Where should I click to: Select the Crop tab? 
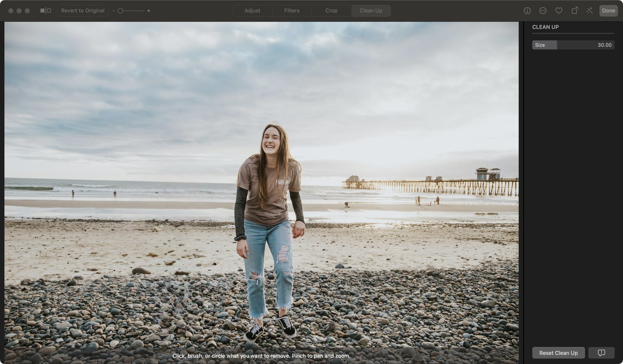pos(331,11)
